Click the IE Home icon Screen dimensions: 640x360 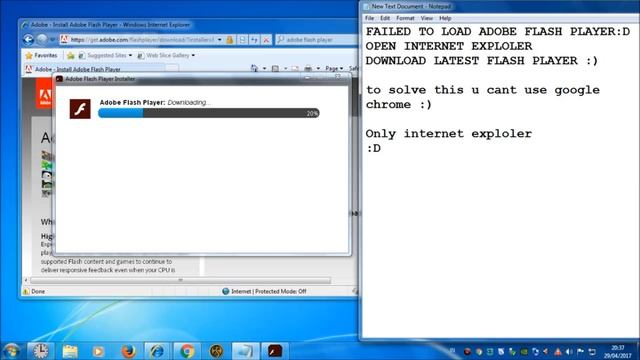[254, 69]
